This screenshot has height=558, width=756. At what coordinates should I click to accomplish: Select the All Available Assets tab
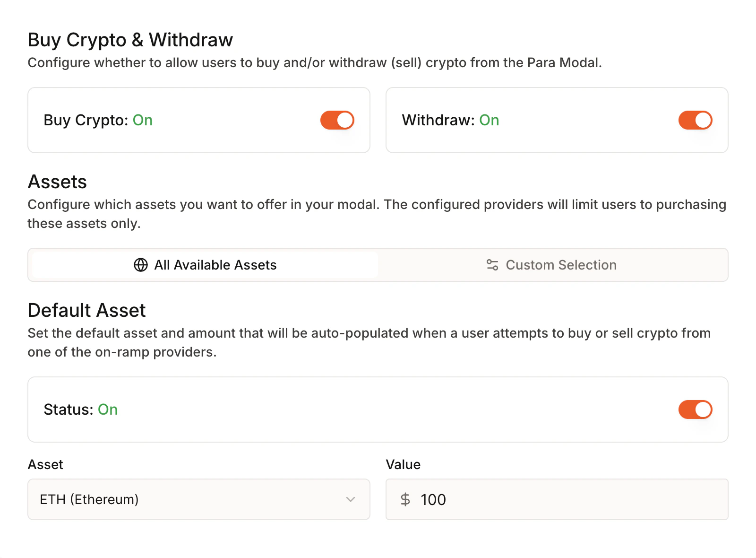click(203, 265)
